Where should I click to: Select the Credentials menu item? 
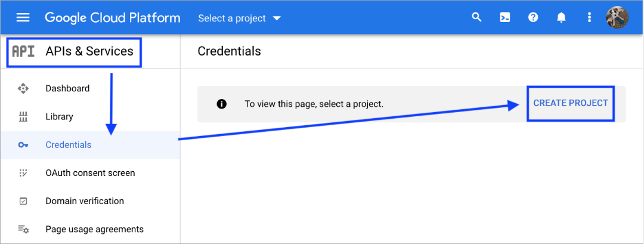91,145
